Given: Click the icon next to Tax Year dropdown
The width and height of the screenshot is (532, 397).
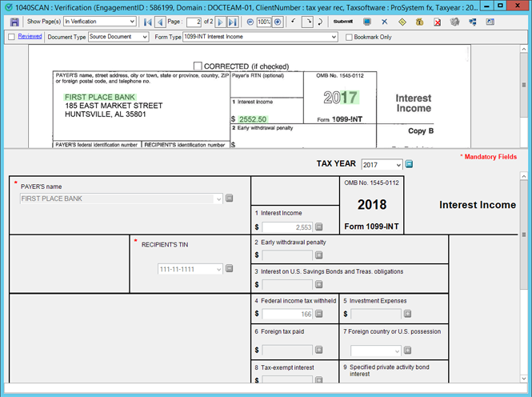Looking at the screenshot, I should (x=409, y=164).
